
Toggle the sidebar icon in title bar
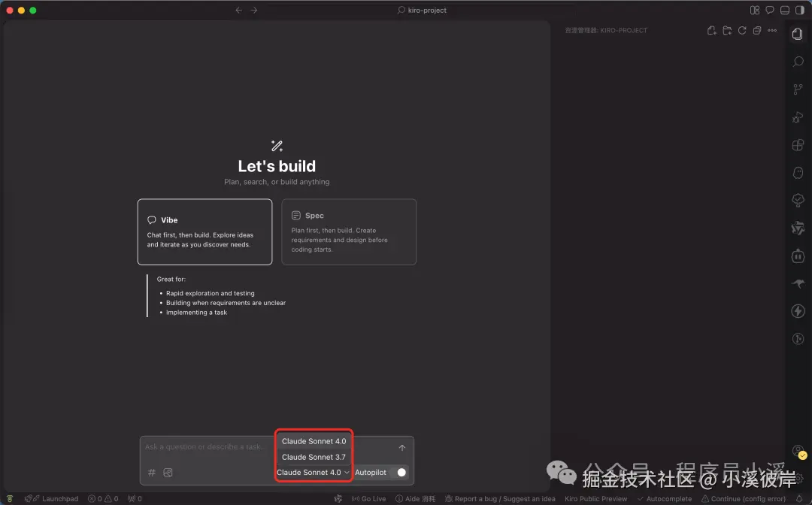[799, 11]
